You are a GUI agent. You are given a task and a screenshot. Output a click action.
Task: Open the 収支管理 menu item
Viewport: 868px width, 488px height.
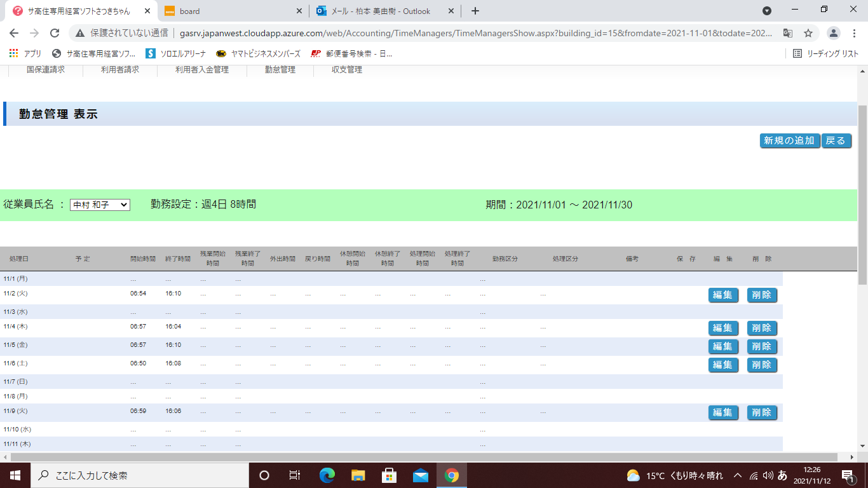pyautogui.click(x=347, y=70)
